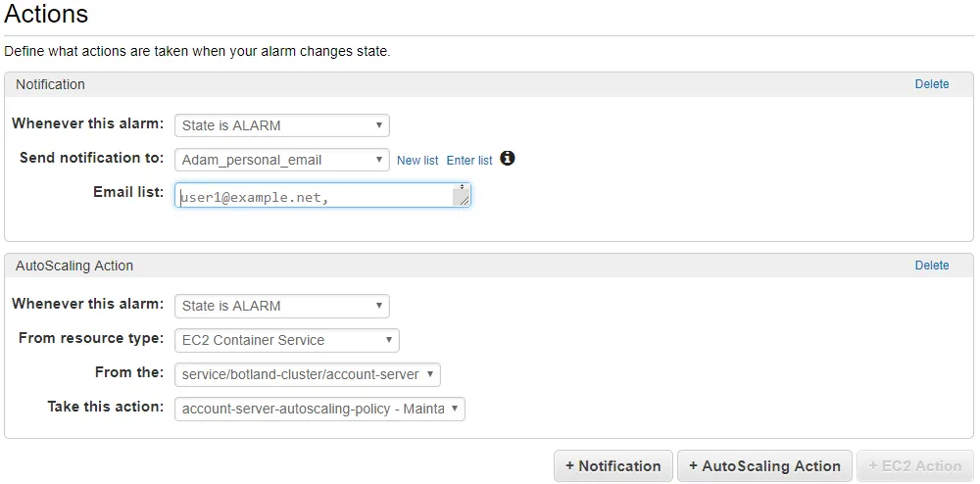Click the '+ AutoScaling Action' button
Screen dimensions: 980x484
click(764, 466)
